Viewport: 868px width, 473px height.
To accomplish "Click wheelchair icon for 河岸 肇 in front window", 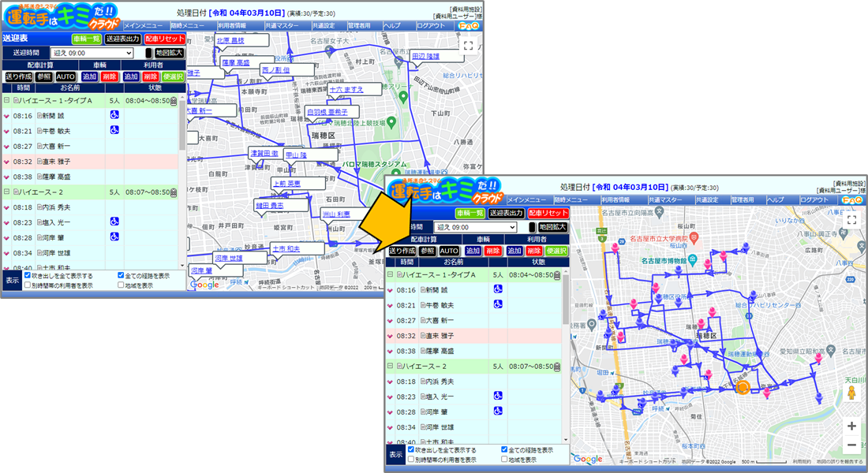I will (498, 411).
